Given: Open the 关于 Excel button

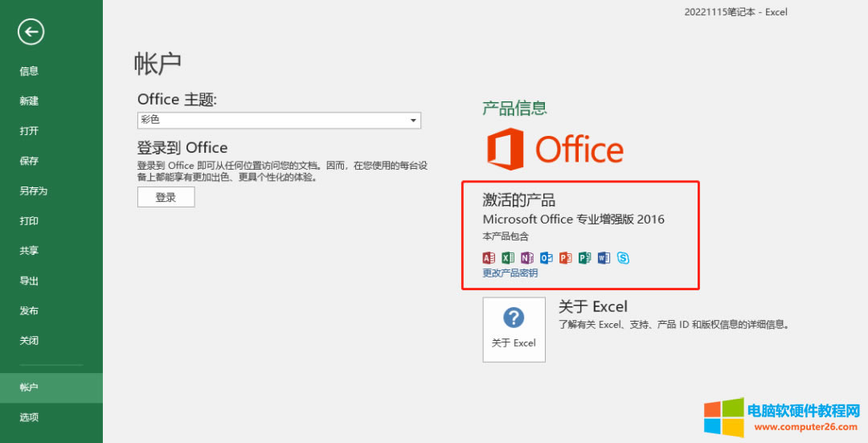Looking at the screenshot, I should (x=514, y=330).
